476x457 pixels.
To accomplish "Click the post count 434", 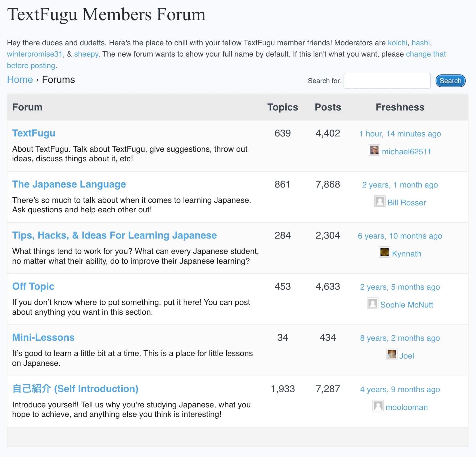I will pos(328,338).
